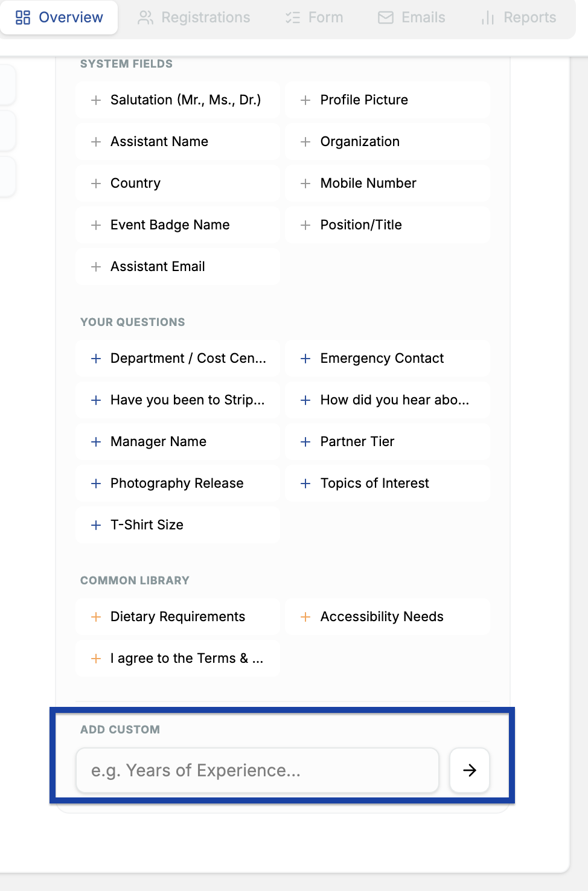
Task: Open the Overview tab
Action: pyautogui.click(x=59, y=18)
